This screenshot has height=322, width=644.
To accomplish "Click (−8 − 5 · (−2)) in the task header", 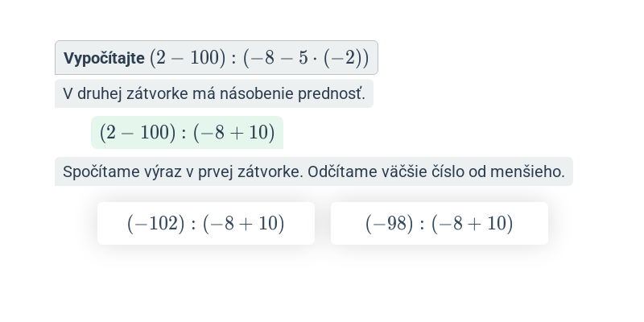I will [x=306, y=58].
